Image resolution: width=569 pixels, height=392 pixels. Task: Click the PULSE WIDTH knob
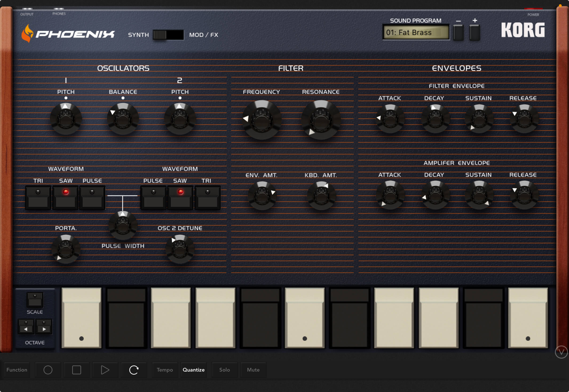tap(123, 225)
